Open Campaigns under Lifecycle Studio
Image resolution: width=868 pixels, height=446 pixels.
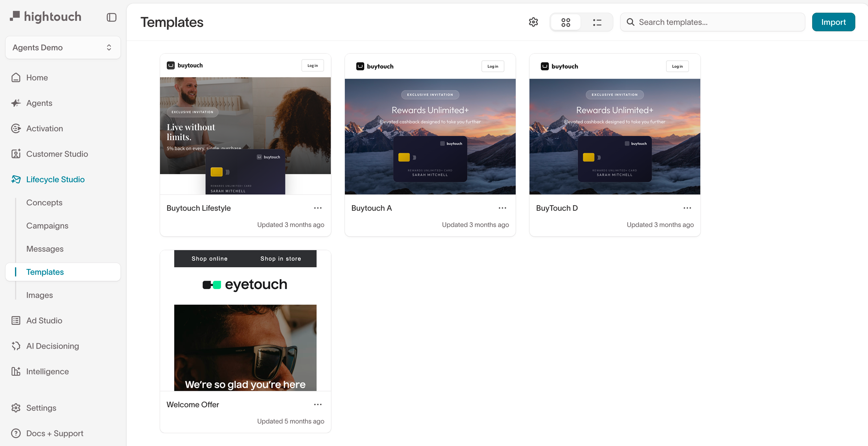point(47,226)
